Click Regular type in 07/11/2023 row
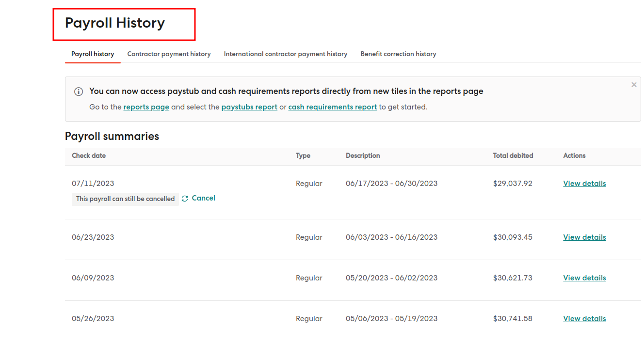 [309, 184]
